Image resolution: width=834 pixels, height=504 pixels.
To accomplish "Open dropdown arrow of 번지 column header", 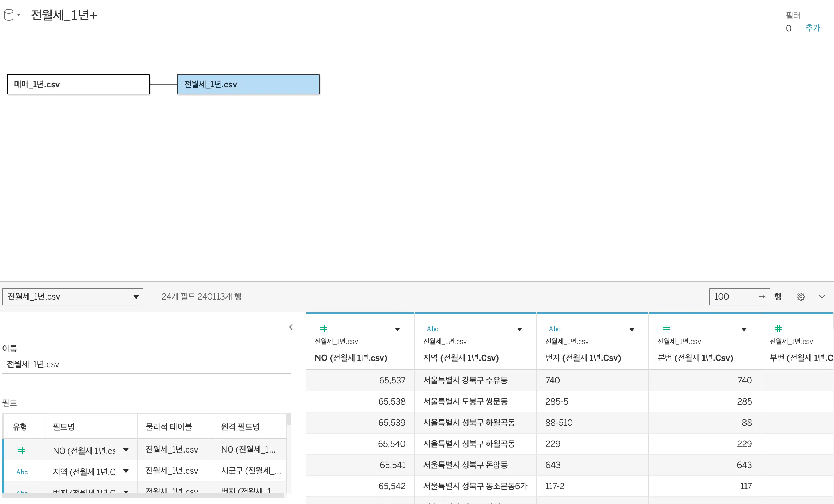I will coord(632,329).
